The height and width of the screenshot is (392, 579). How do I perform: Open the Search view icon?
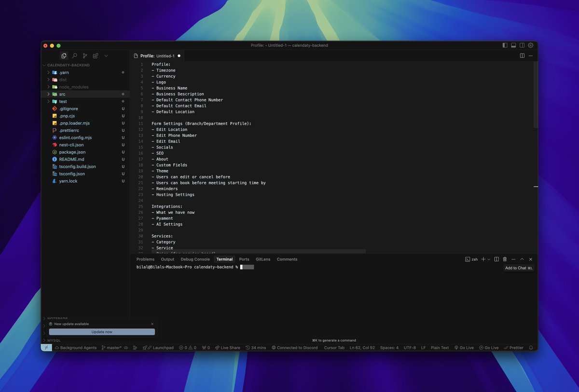(74, 56)
